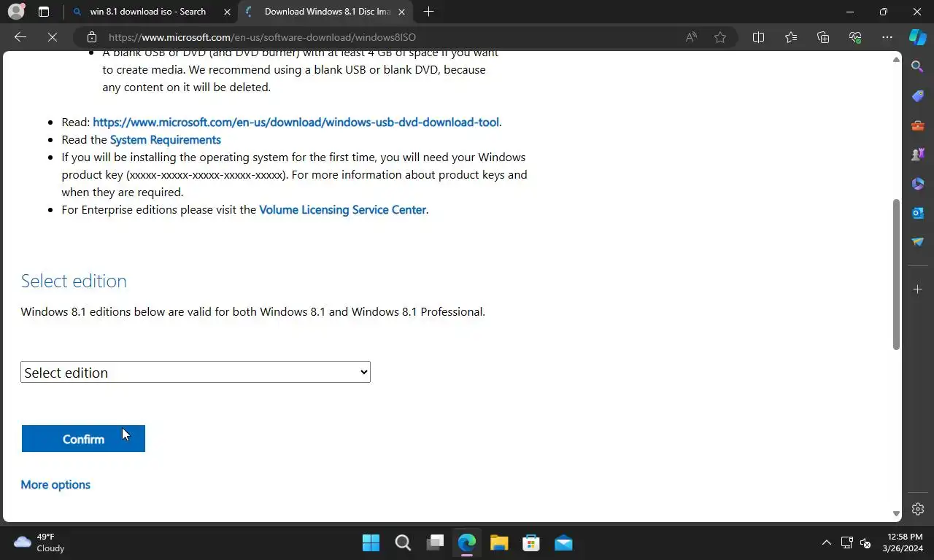Open the weather widget showing Cloudy
The image size is (934, 560).
point(39,542)
